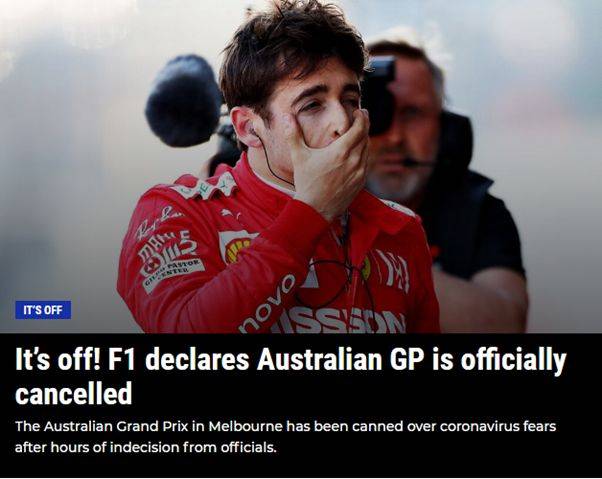
Task: Click the word 'cancelled' in the headline
Action: (x=73, y=394)
